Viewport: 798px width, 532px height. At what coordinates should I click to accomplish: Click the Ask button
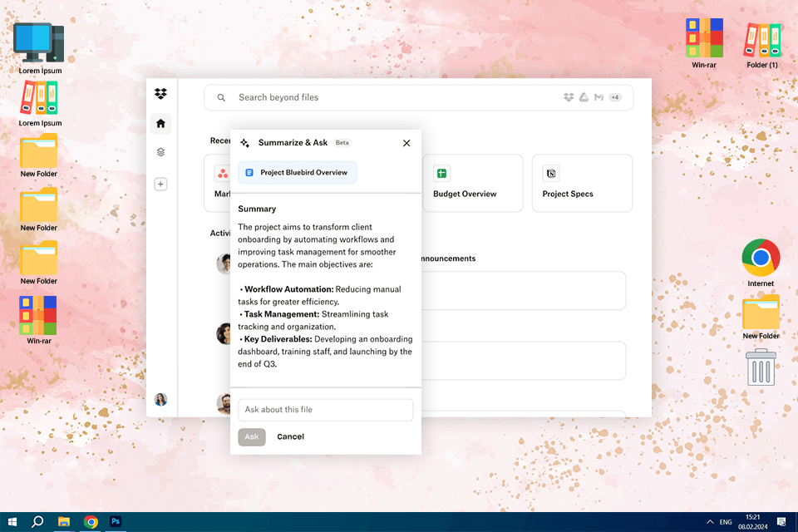tap(252, 436)
